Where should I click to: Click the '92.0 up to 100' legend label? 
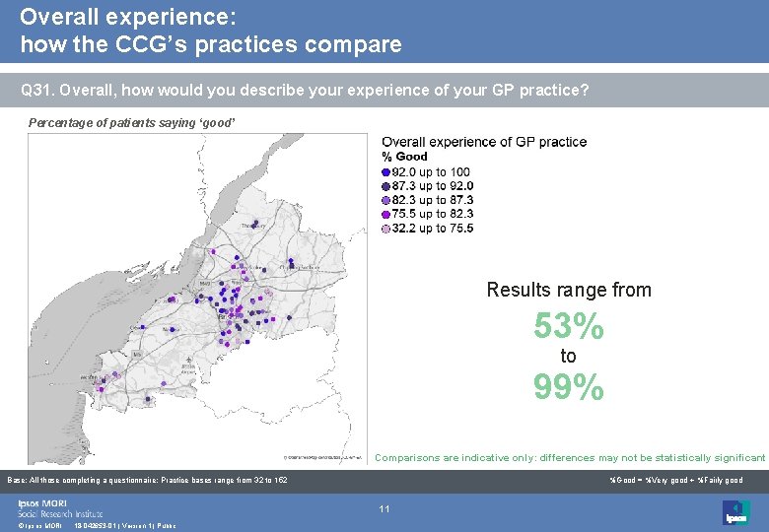pyautogui.click(x=431, y=172)
